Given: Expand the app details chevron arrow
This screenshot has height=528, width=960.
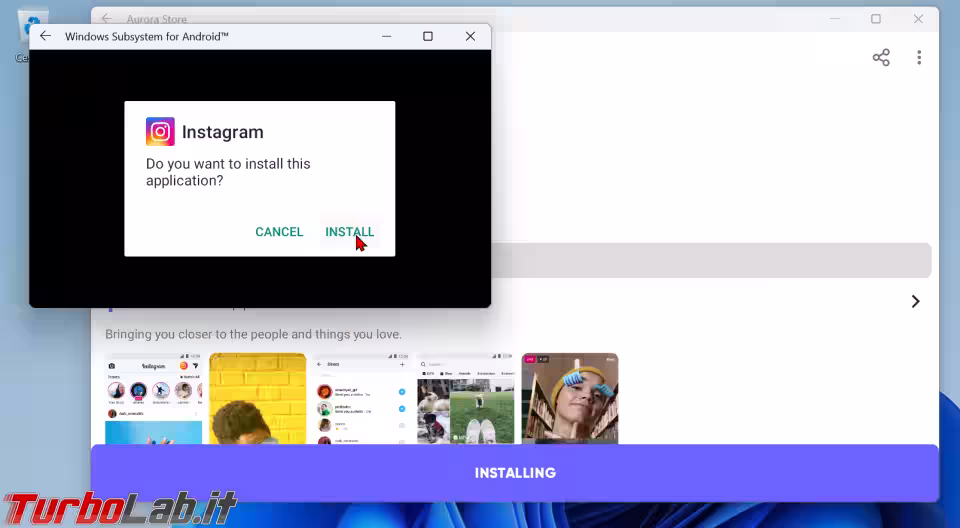Looking at the screenshot, I should click(915, 301).
